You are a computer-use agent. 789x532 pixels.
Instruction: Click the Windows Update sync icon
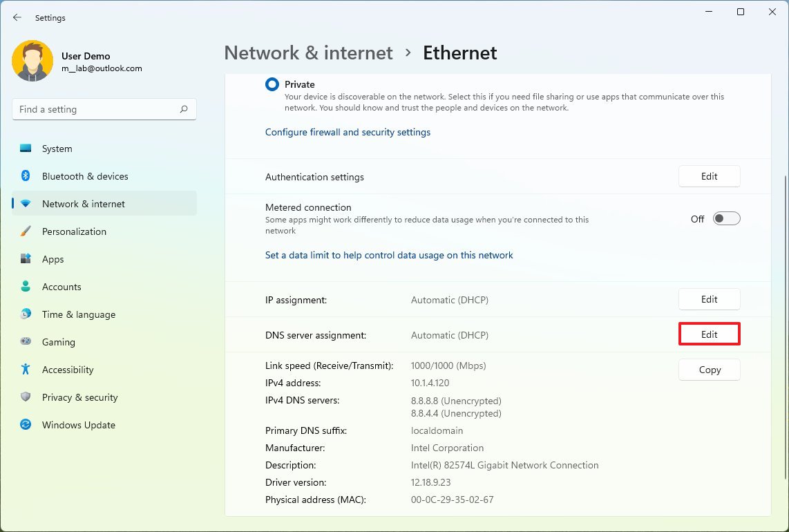click(x=26, y=425)
